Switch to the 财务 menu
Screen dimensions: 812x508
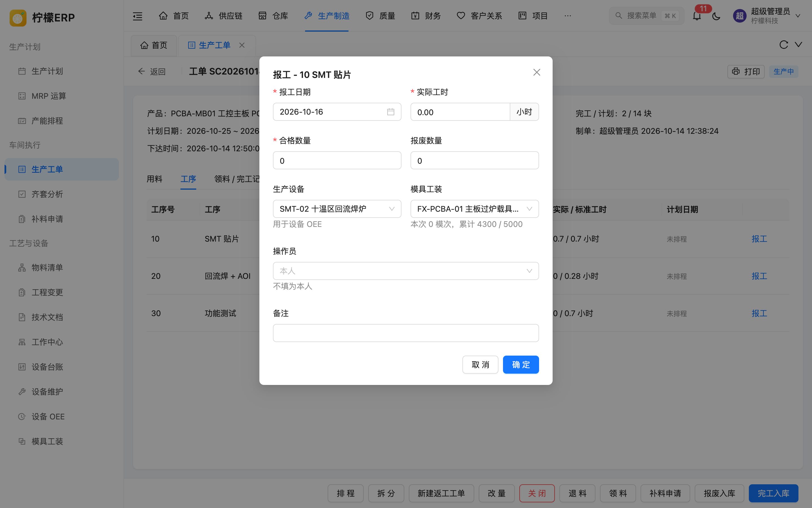pyautogui.click(x=426, y=16)
